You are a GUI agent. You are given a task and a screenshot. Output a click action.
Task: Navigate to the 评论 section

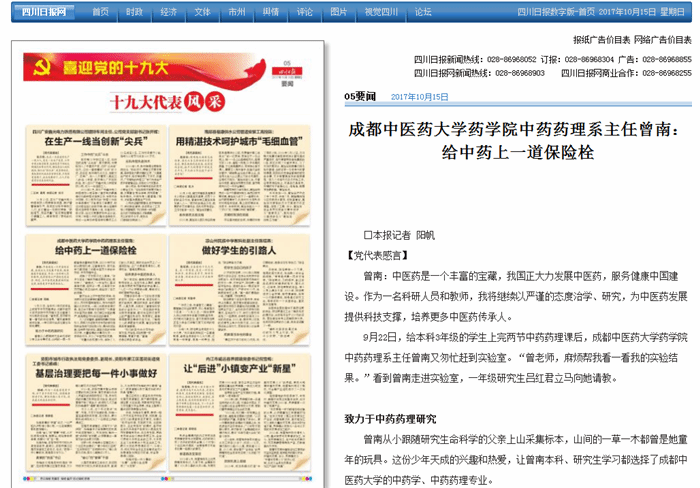(304, 12)
